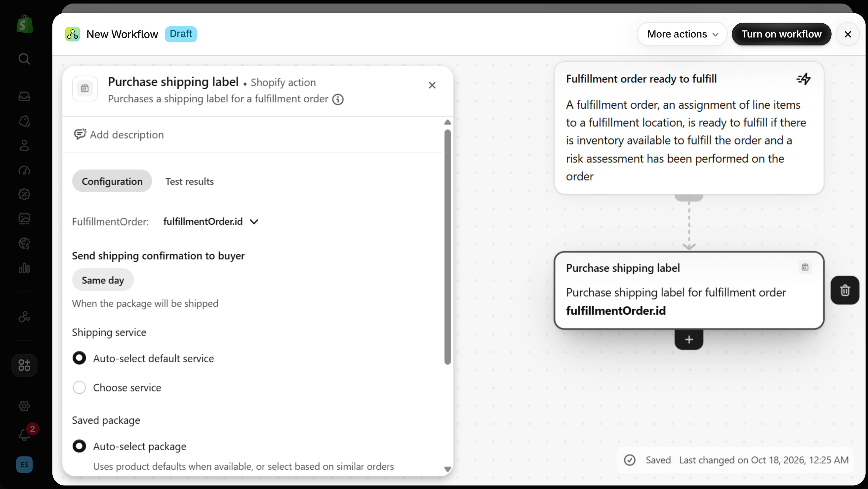Open Settings gear in sidebar
Screen dimensions: 868x489
tap(24, 406)
